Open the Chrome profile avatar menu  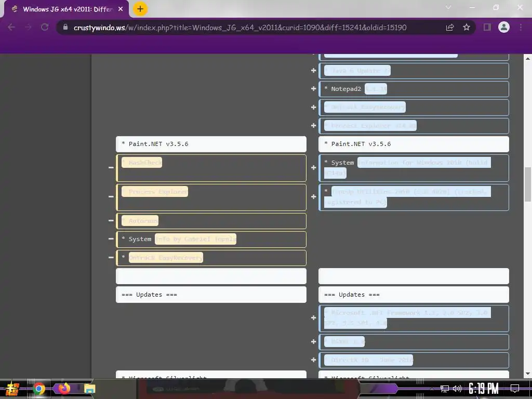[504, 27]
